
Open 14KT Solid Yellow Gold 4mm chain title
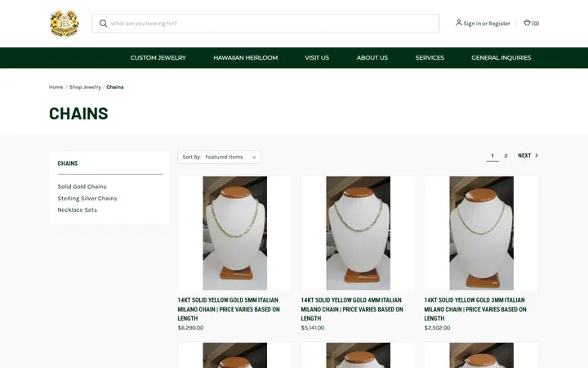352,309
